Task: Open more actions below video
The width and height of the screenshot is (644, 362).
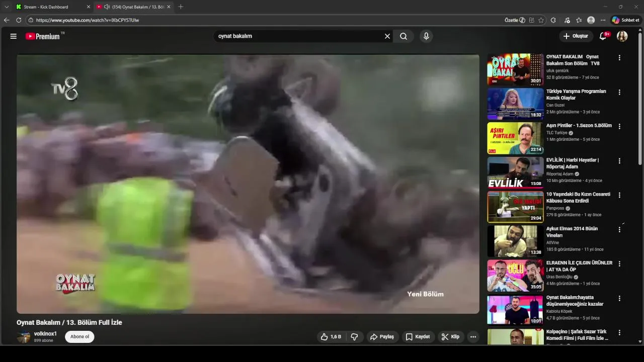Action: 473,337
